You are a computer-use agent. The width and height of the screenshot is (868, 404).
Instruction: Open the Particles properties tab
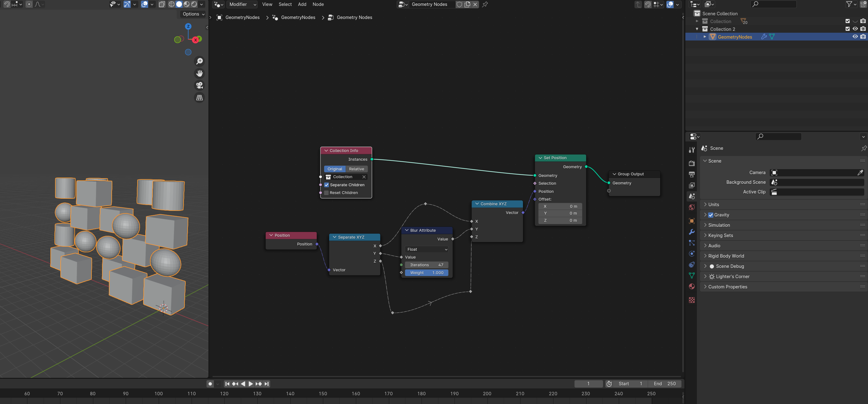[692, 243]
